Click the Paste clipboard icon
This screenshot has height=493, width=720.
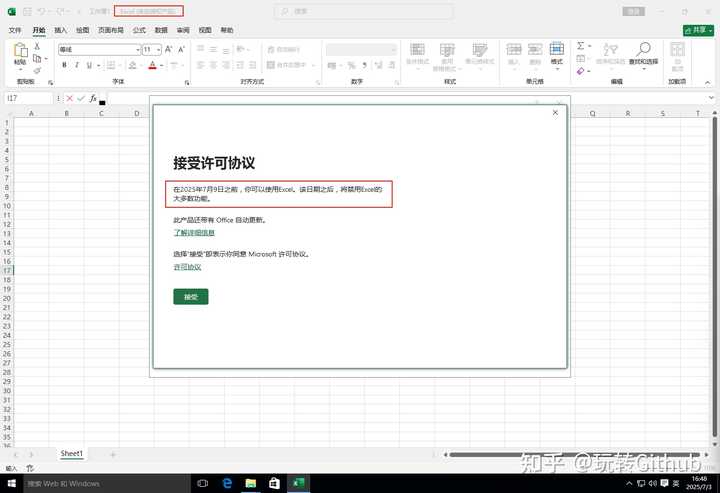[x=20, y=50]
